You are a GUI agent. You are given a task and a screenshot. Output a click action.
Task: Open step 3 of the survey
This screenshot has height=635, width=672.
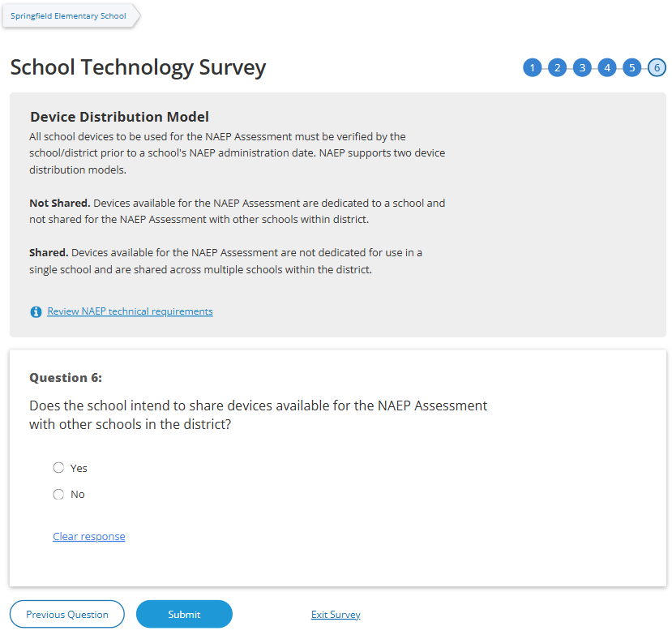[582, 68]
